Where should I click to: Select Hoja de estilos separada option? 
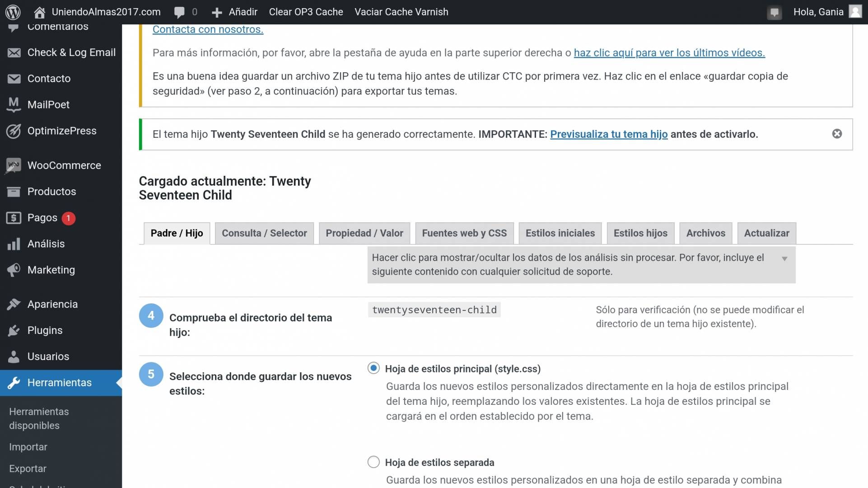click(x=373, y=462)
